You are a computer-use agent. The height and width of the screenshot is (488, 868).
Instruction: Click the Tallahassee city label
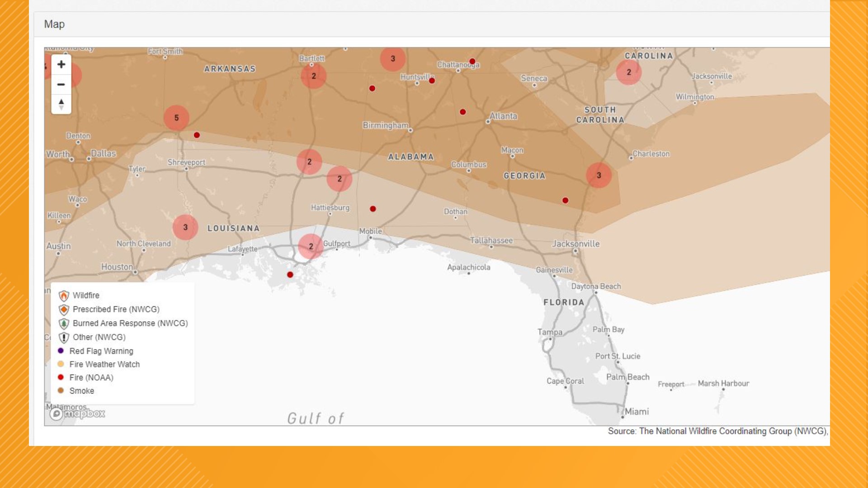(x=491, y=241)
